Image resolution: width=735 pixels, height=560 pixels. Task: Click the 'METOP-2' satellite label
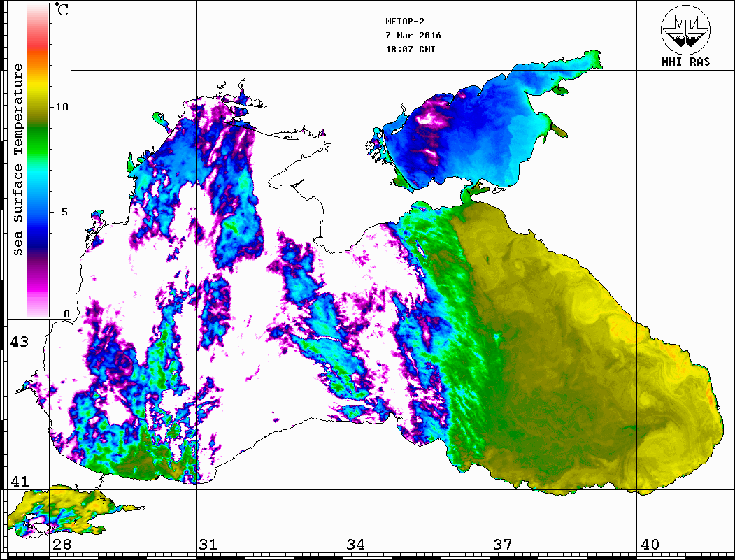[405, 22]
